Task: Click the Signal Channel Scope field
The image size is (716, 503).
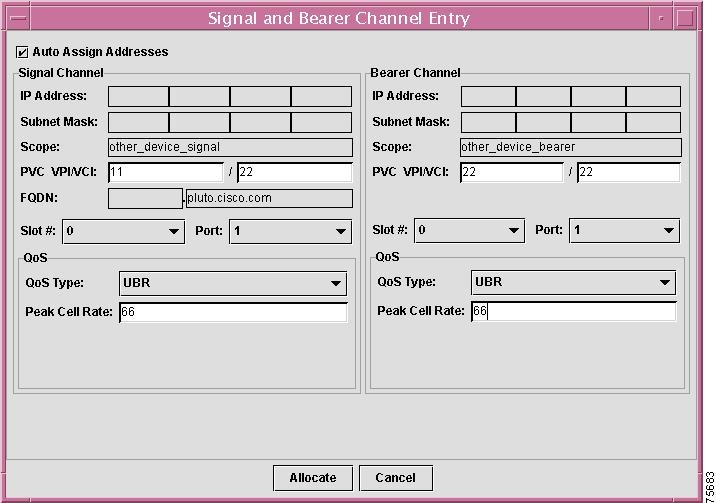Action: click(x=230, y=147)
